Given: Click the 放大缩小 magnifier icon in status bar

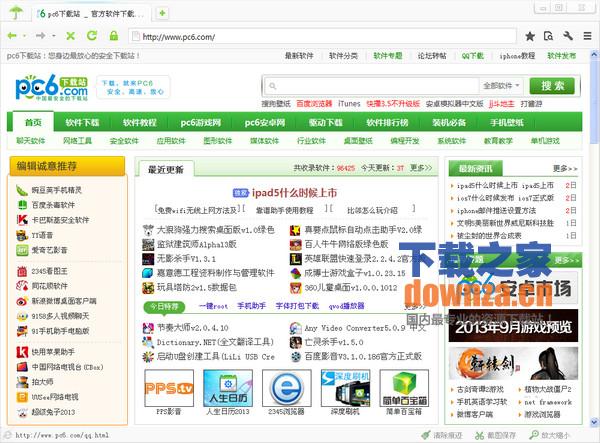Looking at the screenshot, I should [534, 435].
